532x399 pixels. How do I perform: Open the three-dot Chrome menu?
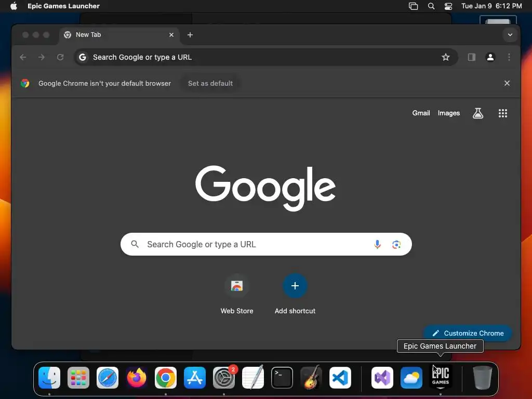(509, 57)
